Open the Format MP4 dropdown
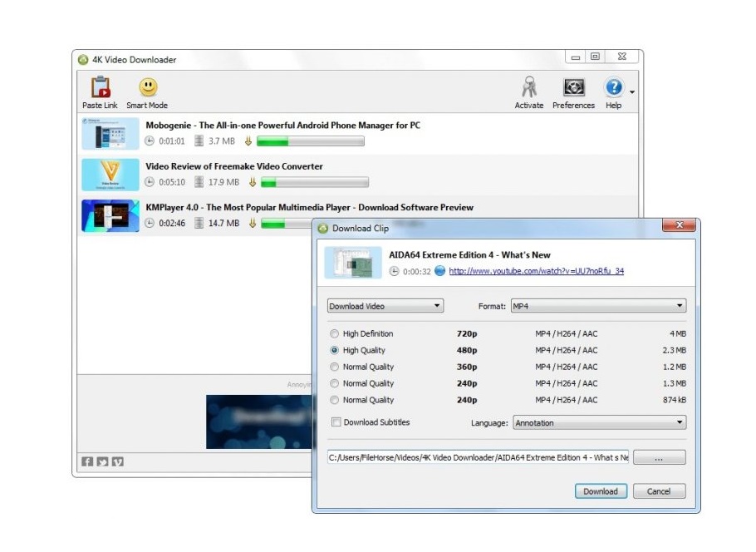Viewport: 756px width, 552px height. click(x=598, y=305)
